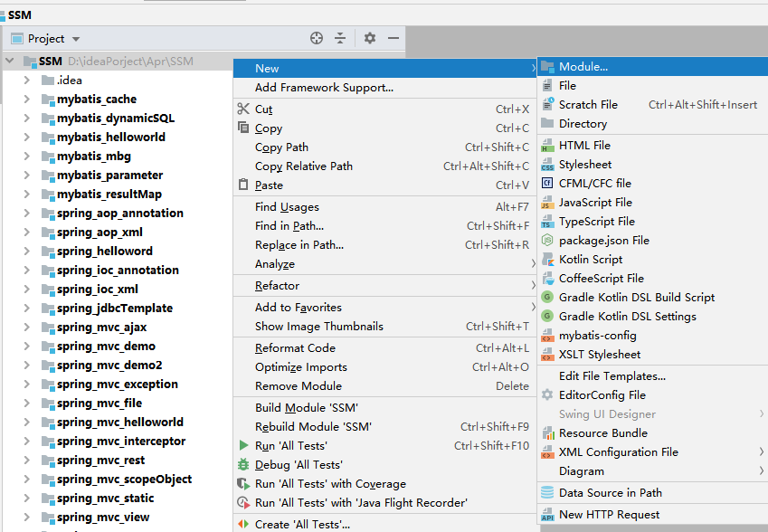Open the Analyze submenu
This screenshot has width=768, height=532.
[x=385, y=264]
